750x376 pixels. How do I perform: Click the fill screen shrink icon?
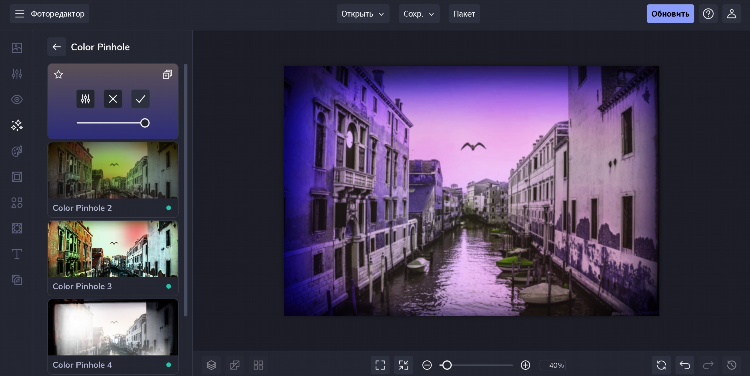404,365
